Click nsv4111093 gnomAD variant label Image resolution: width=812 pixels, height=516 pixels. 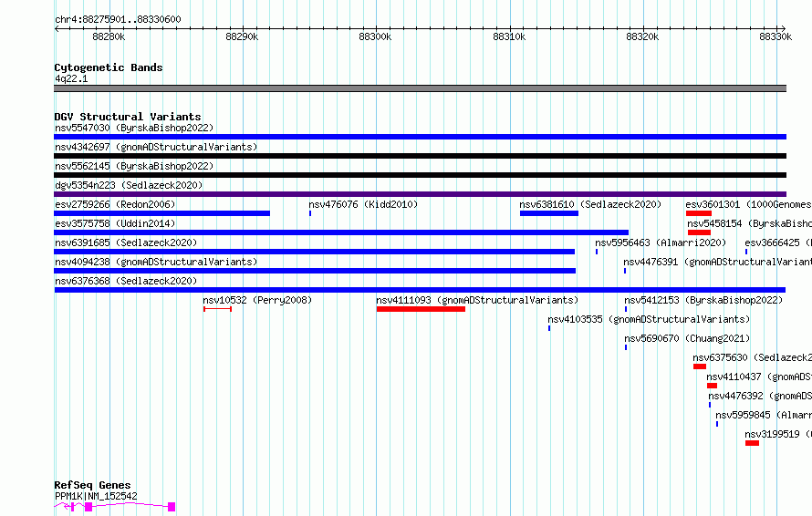(x=477, y=300)
